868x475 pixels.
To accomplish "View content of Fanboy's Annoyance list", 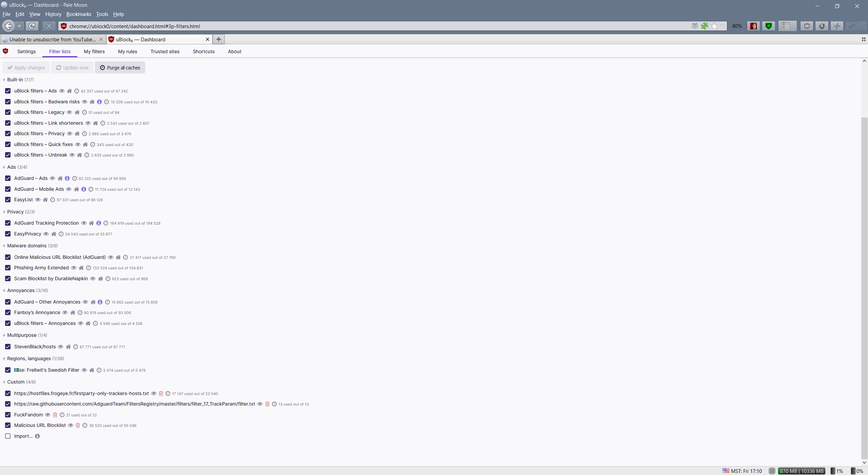I will [x=65, y=313].
